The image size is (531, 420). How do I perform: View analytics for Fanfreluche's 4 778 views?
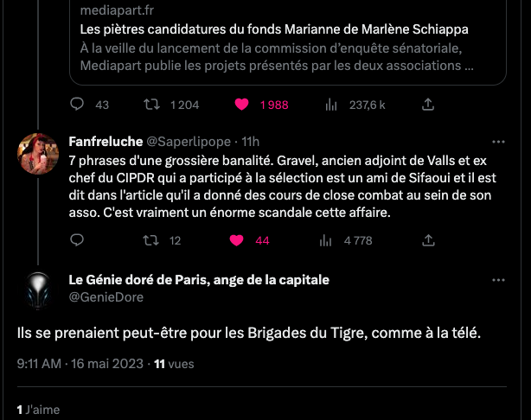tap(330, 241)
